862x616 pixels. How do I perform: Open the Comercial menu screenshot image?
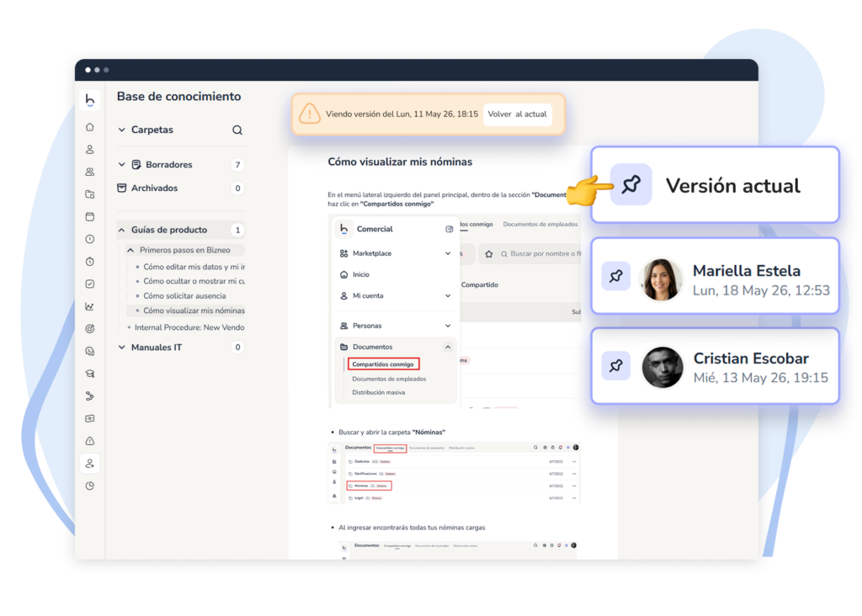pos(455,311)
